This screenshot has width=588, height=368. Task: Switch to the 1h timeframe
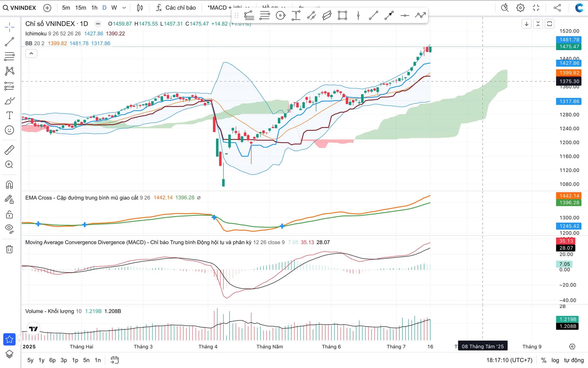pyautogui.click(x=94, y=8)
